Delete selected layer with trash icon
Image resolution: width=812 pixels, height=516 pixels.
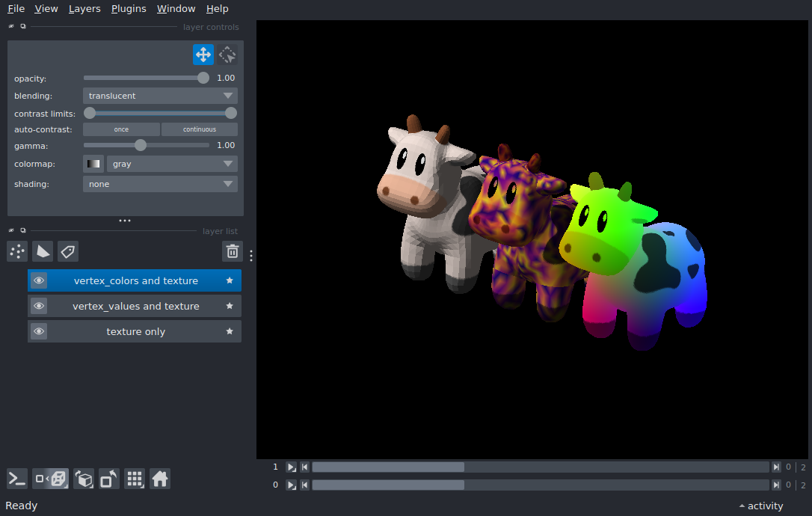click(233, 251)
